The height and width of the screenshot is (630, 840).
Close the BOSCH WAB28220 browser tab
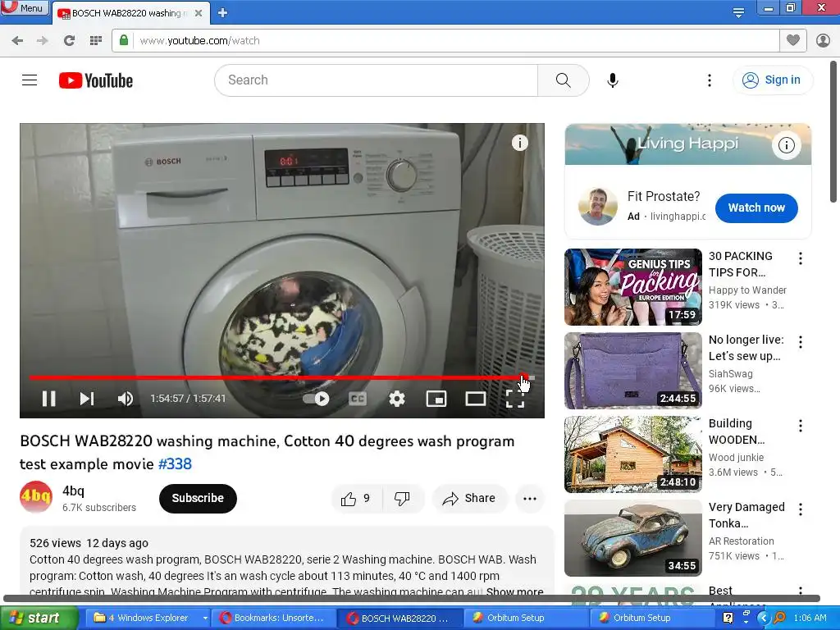point(199,13)
